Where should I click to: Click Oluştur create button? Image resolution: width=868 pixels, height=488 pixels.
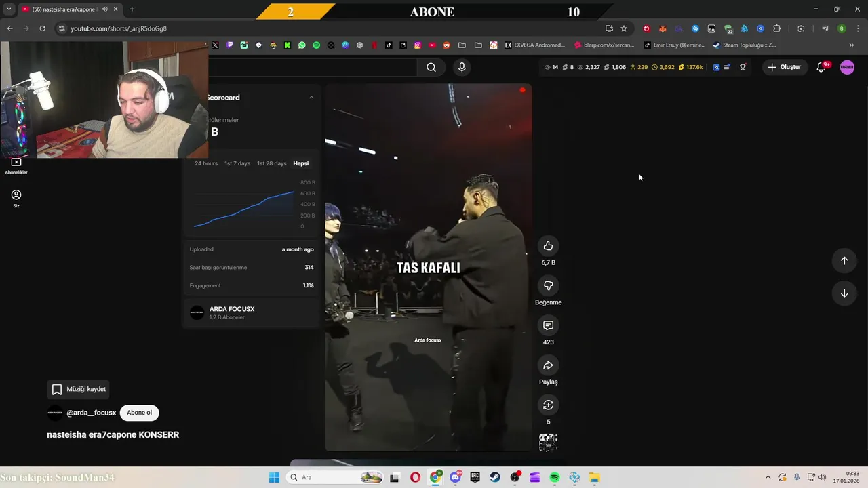coord(784,67)
